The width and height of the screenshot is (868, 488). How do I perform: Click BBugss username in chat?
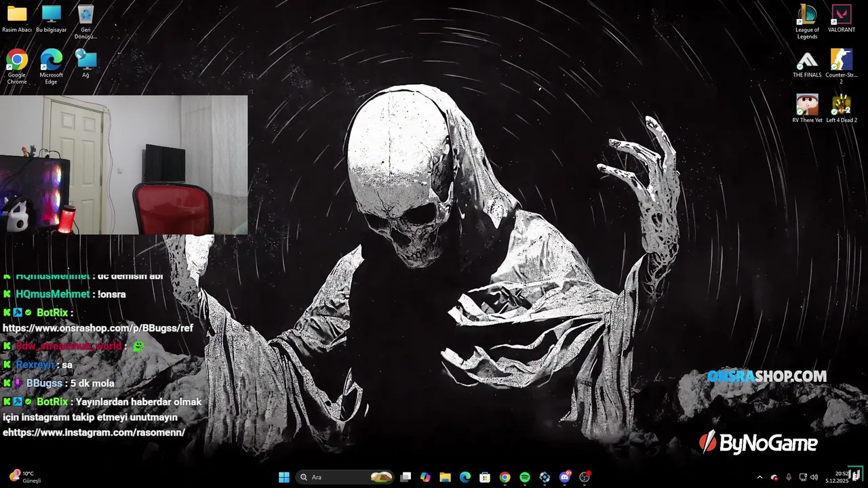click(x=44, y=383)
